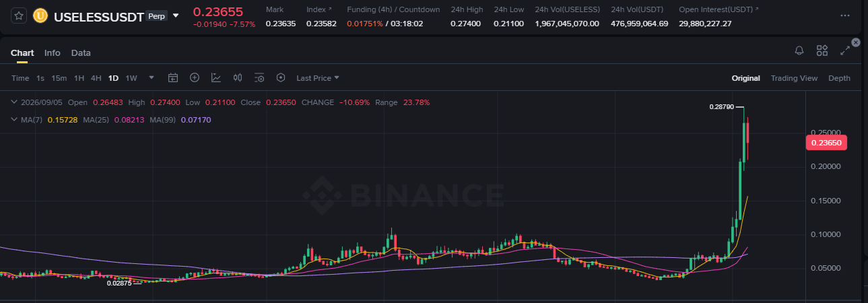Switch to the Trading View chart
Viewport: 868px width, 303px height.
(x=794, y=78)
